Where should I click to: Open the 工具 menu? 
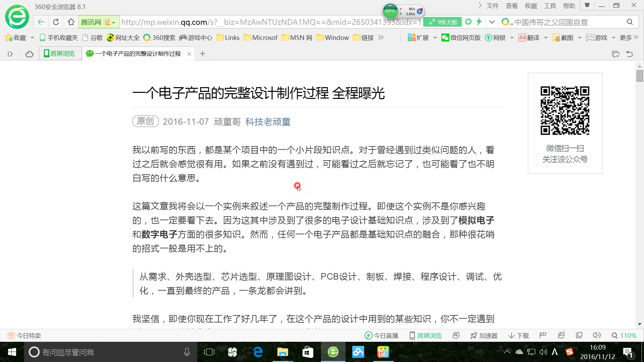(x=550, y=6)
